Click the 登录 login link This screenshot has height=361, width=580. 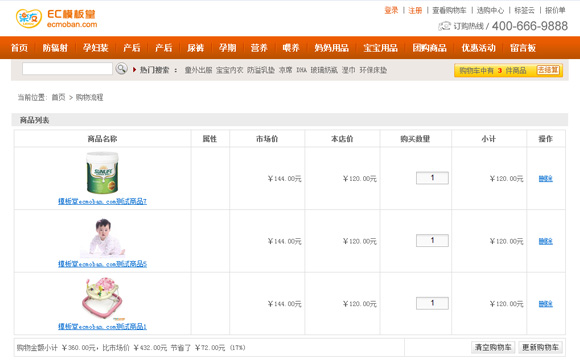[391, 10]
